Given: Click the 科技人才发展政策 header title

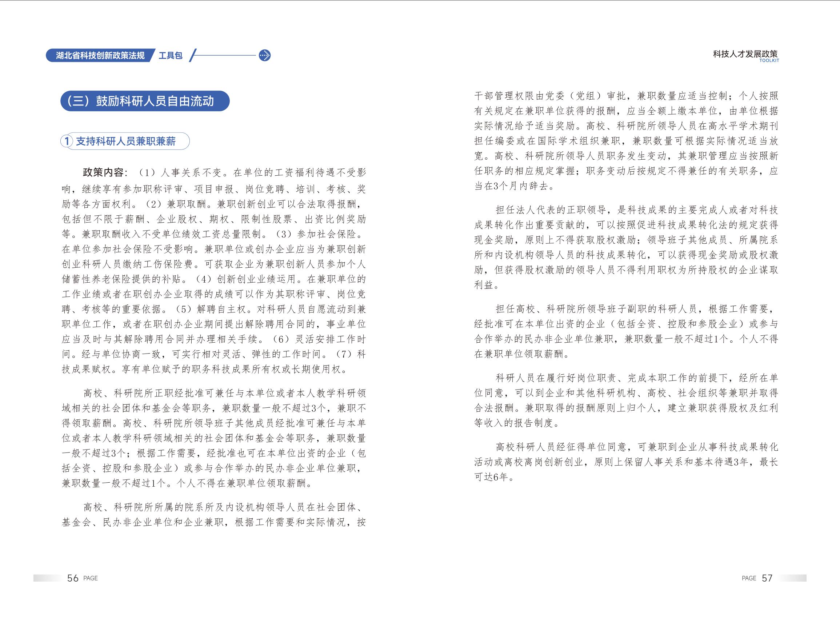Looking at the screenshot, I should pos(745,54).
